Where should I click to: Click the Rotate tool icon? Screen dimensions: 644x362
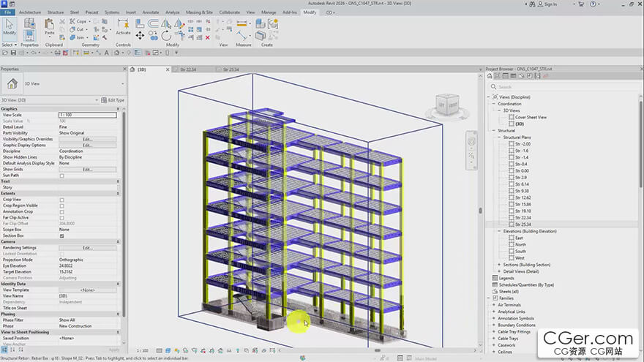166,36
